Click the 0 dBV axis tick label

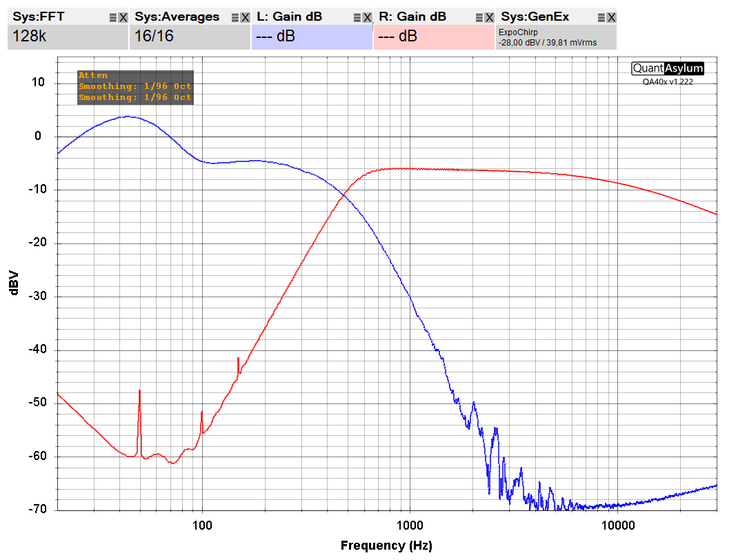pos(38,136)
